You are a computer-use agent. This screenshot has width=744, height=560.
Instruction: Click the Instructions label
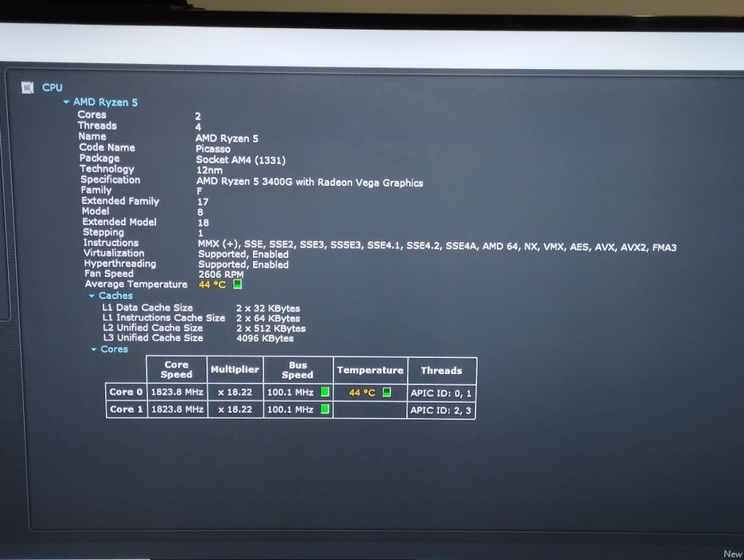coord(111,243)
